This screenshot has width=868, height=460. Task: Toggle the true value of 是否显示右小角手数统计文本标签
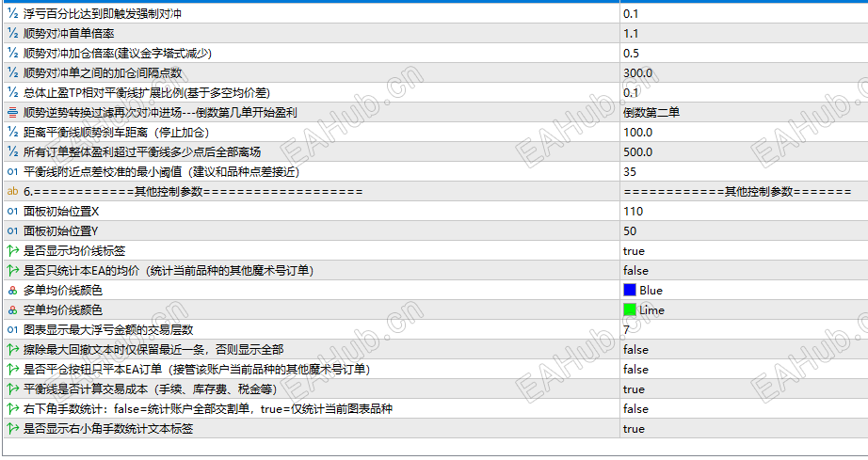(x=634, y=429)
